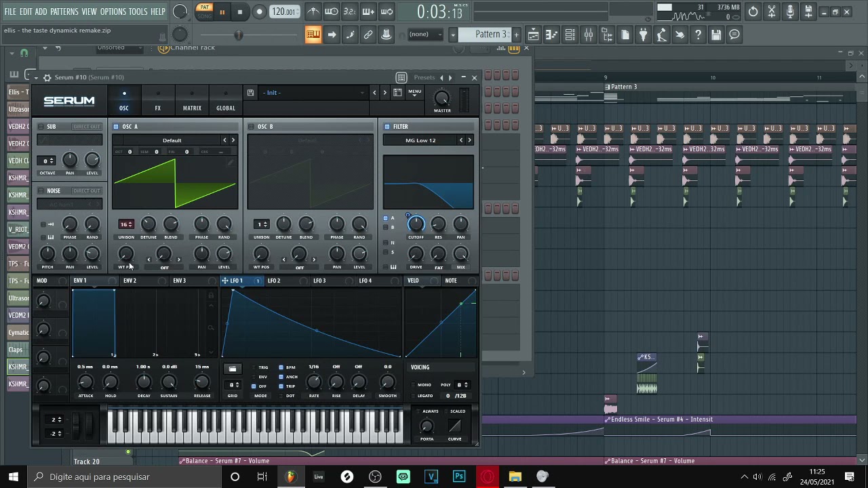This screenshot has height=488, width=868.
Task: Pause playback in the FL Studio transport
Action: coord(222,12)
